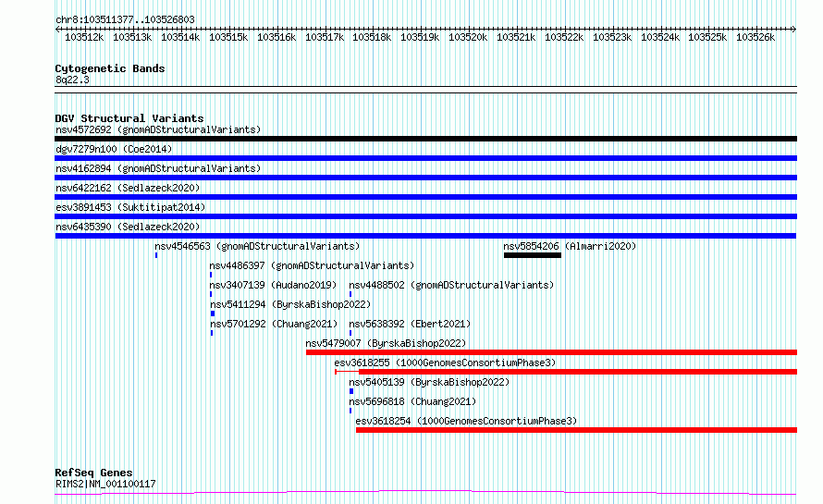This screenshot has width=823, height=504.
Task: Click the red nsv5479007 variant bar
Action: click(552, 352)
